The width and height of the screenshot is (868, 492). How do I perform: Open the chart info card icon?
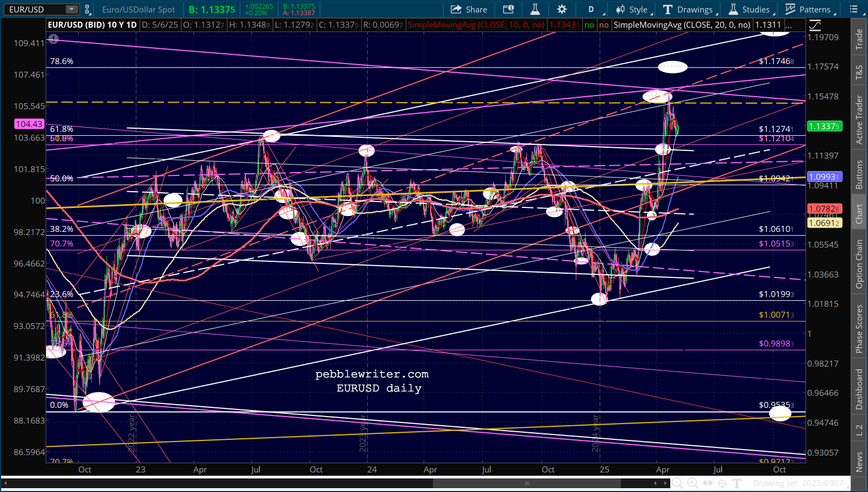(x=508, y=9)
